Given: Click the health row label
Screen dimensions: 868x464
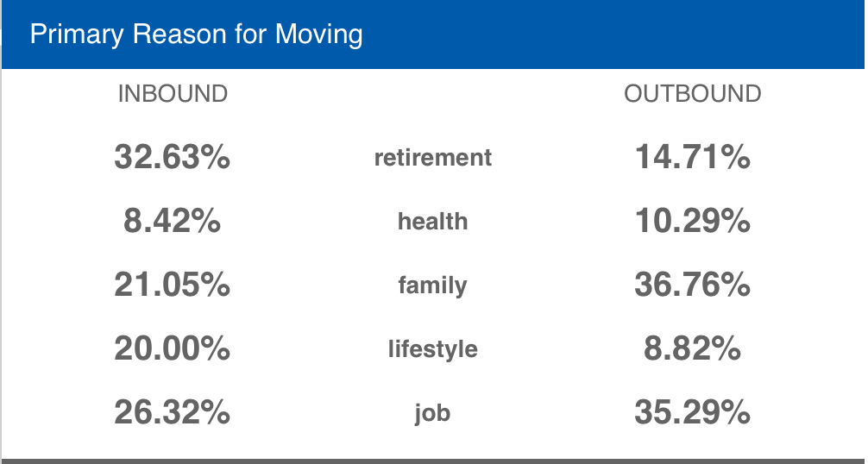Looking at the screenshot, I should 433,222.
